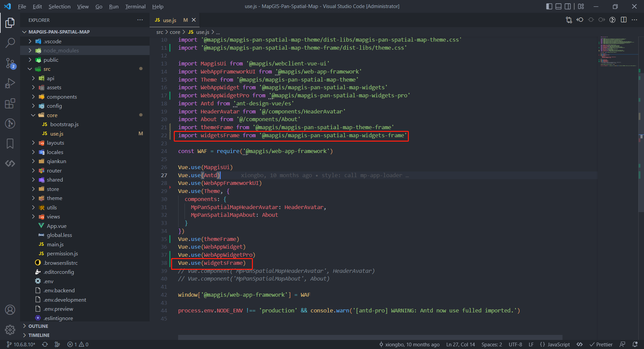Open the Search view icon
Screen dimensions: 644x349
10,43
